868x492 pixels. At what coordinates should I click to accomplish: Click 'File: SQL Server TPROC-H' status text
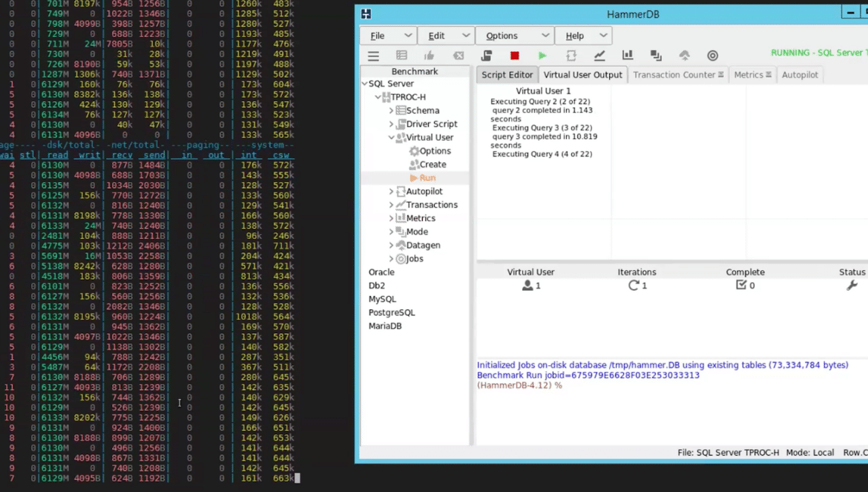tap(728, 453)
